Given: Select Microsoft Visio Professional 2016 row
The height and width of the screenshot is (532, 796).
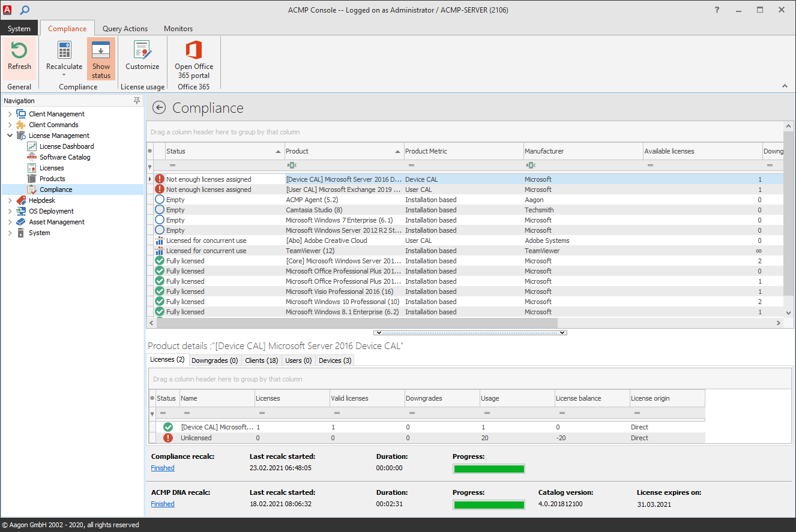Looking at the screenshot, I should (465, 291).
